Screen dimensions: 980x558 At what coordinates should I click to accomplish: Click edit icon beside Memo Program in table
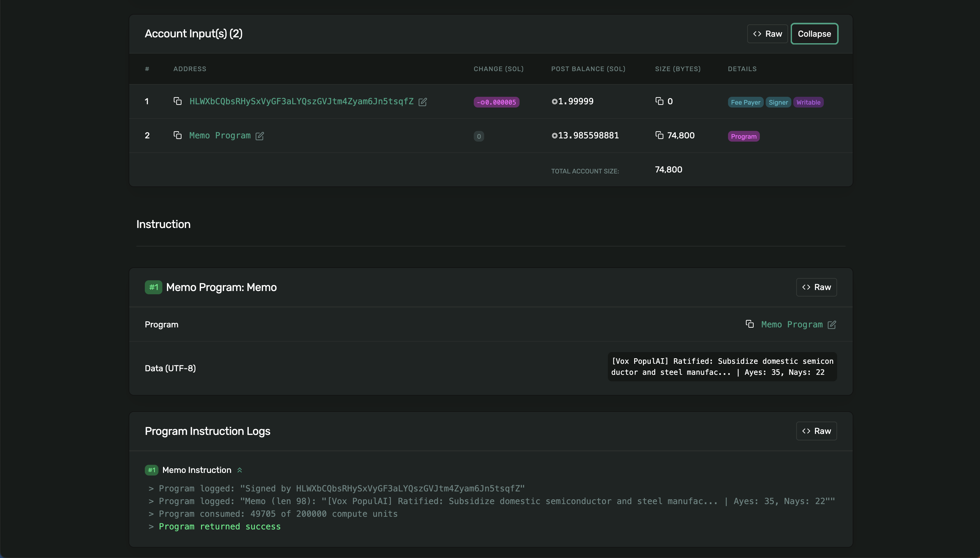click(260, 136)
